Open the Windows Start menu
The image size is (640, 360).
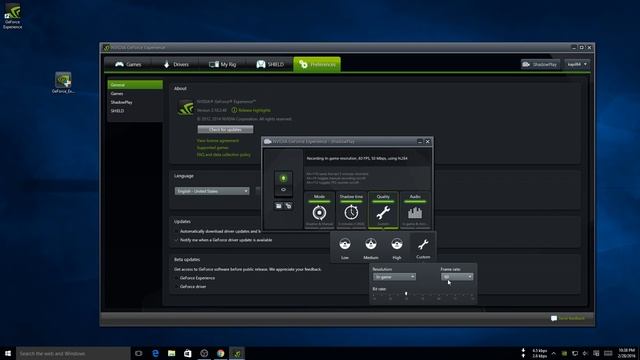[x=8, y=353]
